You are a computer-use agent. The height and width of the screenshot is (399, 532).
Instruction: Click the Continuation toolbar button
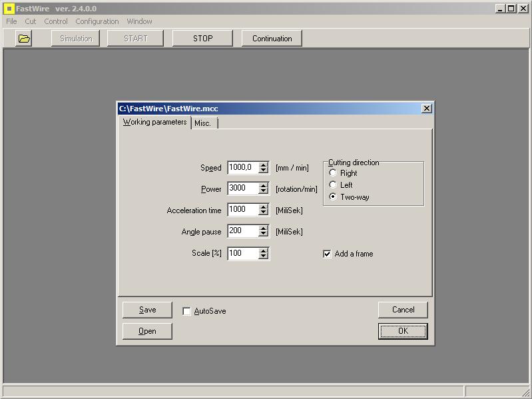pos(272,39)
